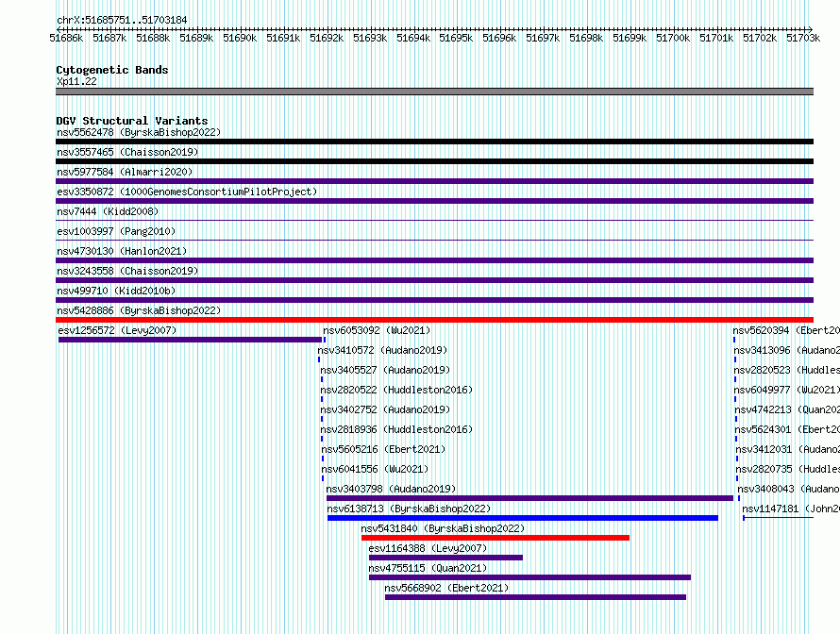Screen dimensions: 840x634
Task: Open nsv6053092 (Wu2021) label
Action: click(x=377, y=330)
